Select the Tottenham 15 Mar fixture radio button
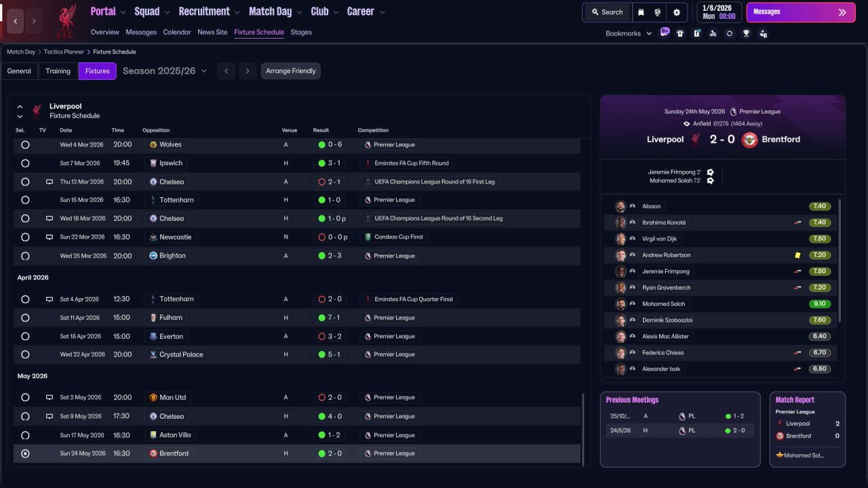 click(25, 200)
